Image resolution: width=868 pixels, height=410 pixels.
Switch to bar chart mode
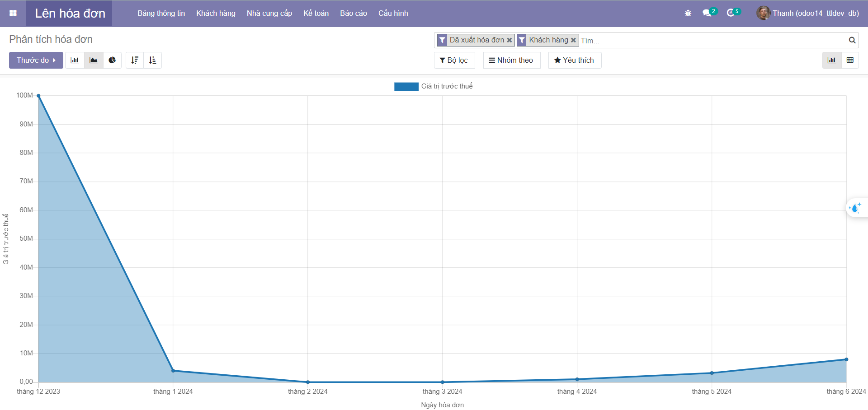click(75, 60)
